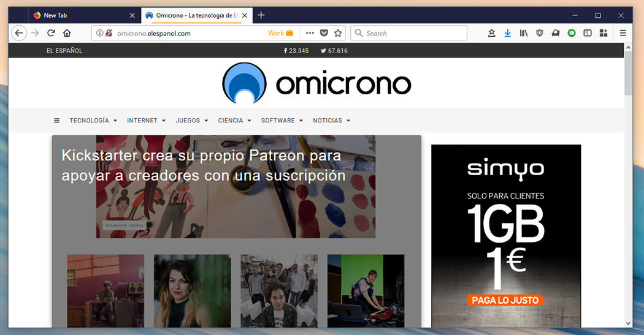Click the search magnifier icon

(359, 33)
